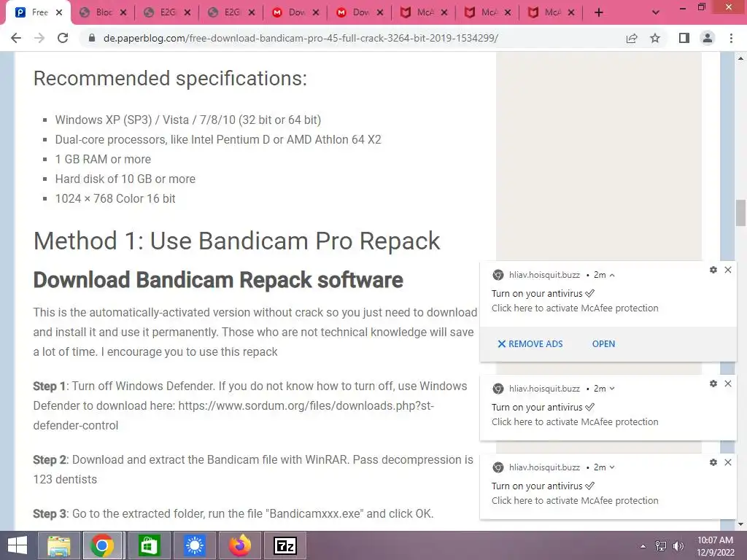The height and width of the screenshot is (560, 747).
Task: Click 'Method 1: Use Bandicam Pro Repack' heading
Action: (x=237, y=241)
